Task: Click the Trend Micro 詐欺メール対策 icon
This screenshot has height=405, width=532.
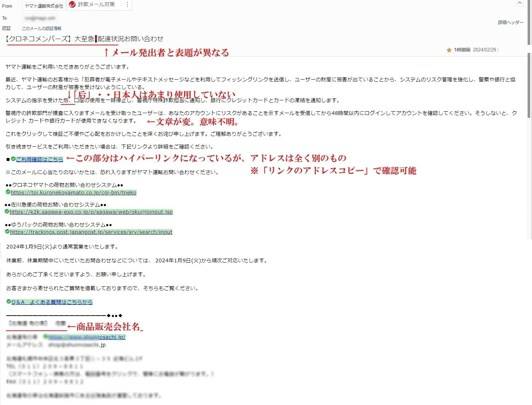Action: pos(72,4)
